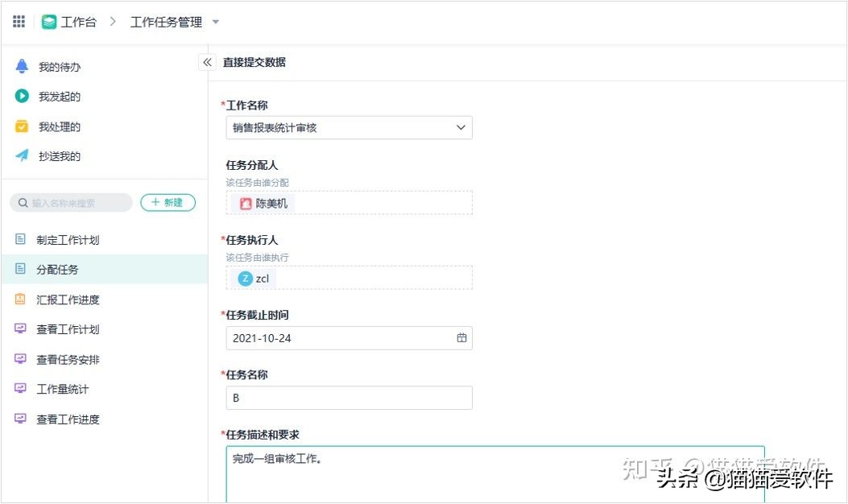Expand the 工作任务管理 breadcrumb dropdown
The width and height of the screenshot is (848, 504).
215,22
